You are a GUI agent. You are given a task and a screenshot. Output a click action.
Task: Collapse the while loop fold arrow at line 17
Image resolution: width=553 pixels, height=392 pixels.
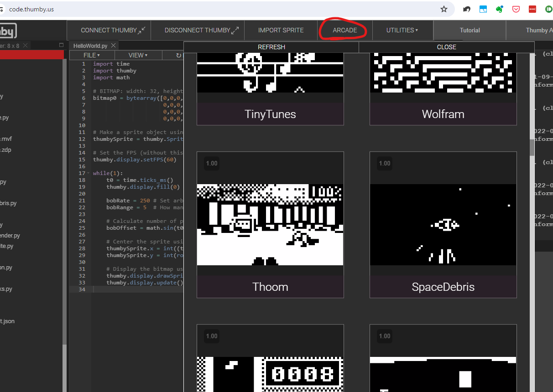pos(89,173)
